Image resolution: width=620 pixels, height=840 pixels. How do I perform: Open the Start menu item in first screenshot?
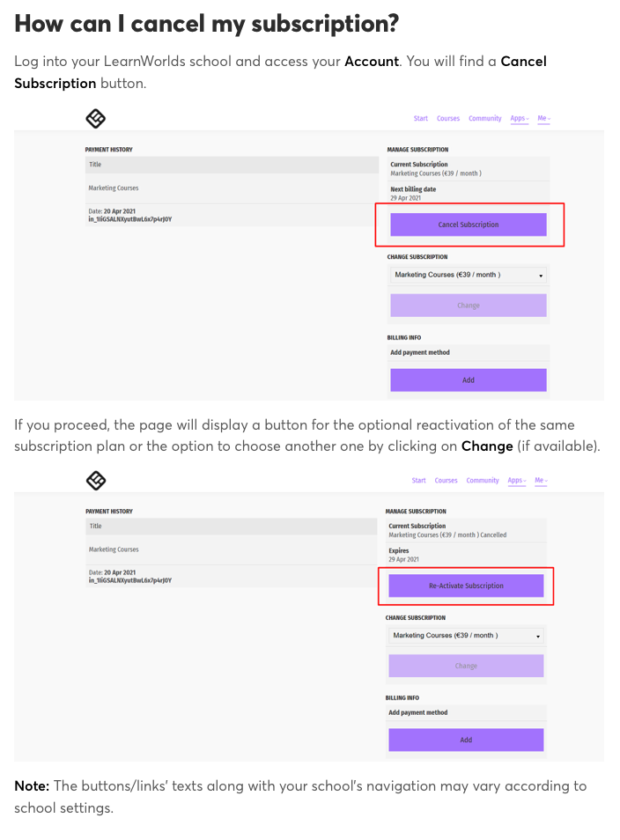pos(421,118)
